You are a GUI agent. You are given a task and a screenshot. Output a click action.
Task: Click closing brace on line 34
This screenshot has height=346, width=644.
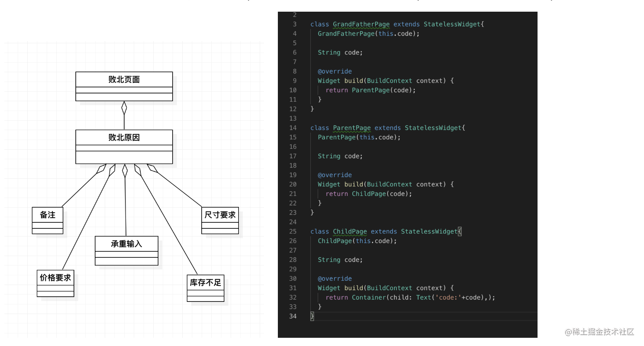tap(312, 317)
